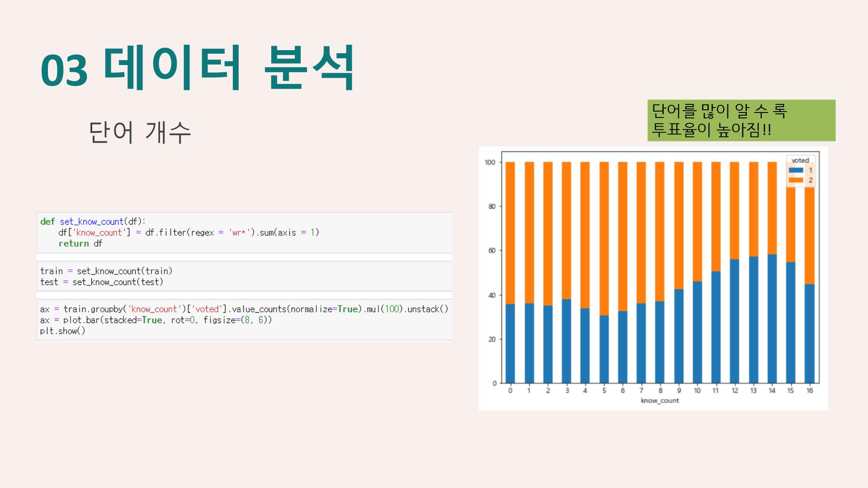Click the 'voted' legend title

[x=800, y=160]
